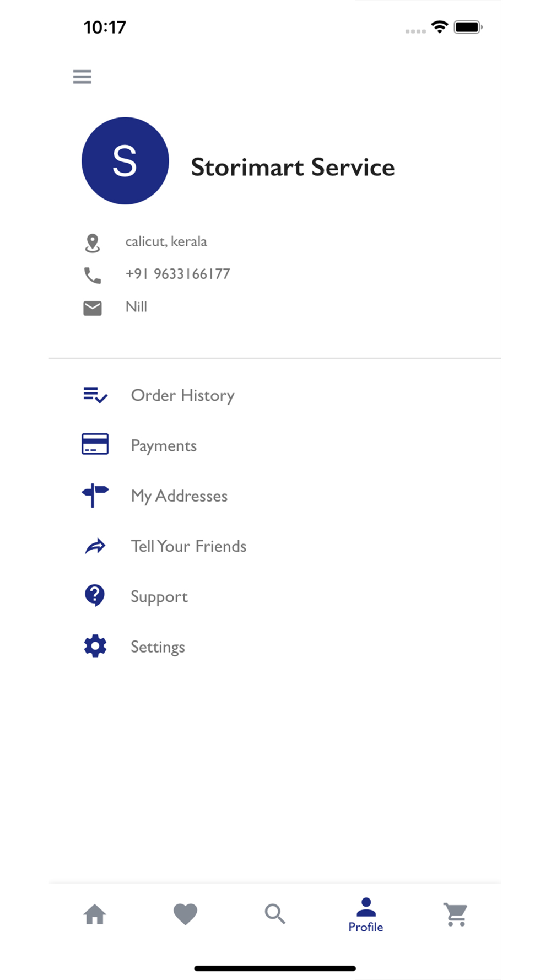Image resolution: width=551 pixels, height=980 pixels.
Task: Open Payments
Action: pyautogui.click(x=164, y=446)
